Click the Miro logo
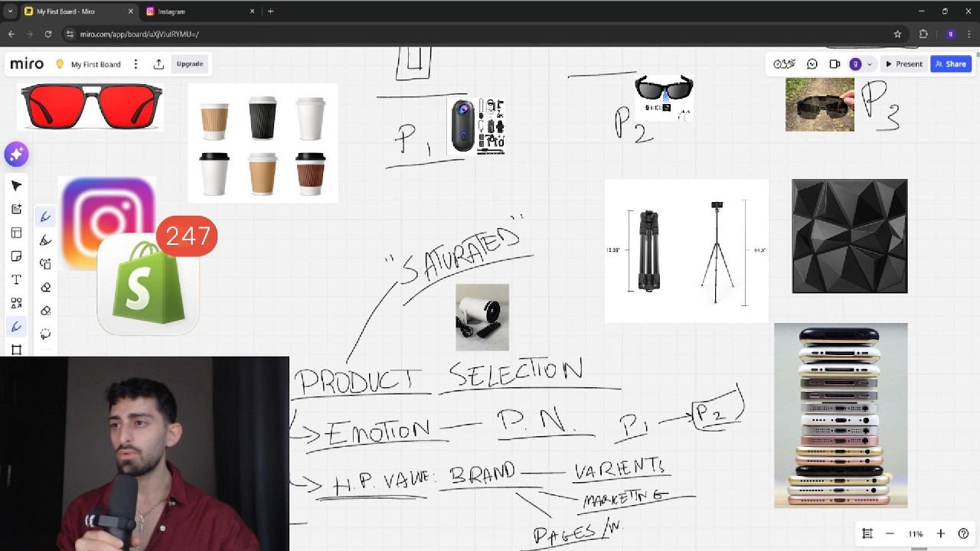Image resolution: width=980 pixels, height=551 pixels. pyautogui.click(x=27, y=64)
